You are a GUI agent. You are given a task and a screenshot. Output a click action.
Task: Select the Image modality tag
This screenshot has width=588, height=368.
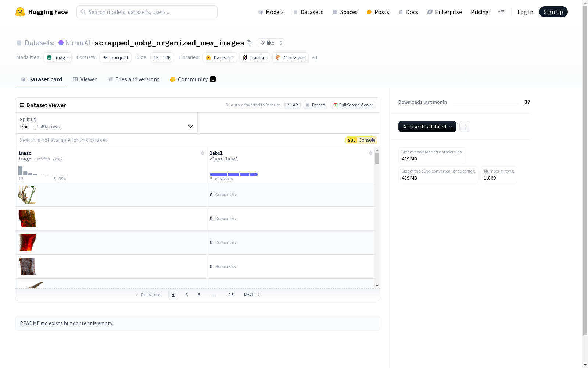[x=58, y=57]
